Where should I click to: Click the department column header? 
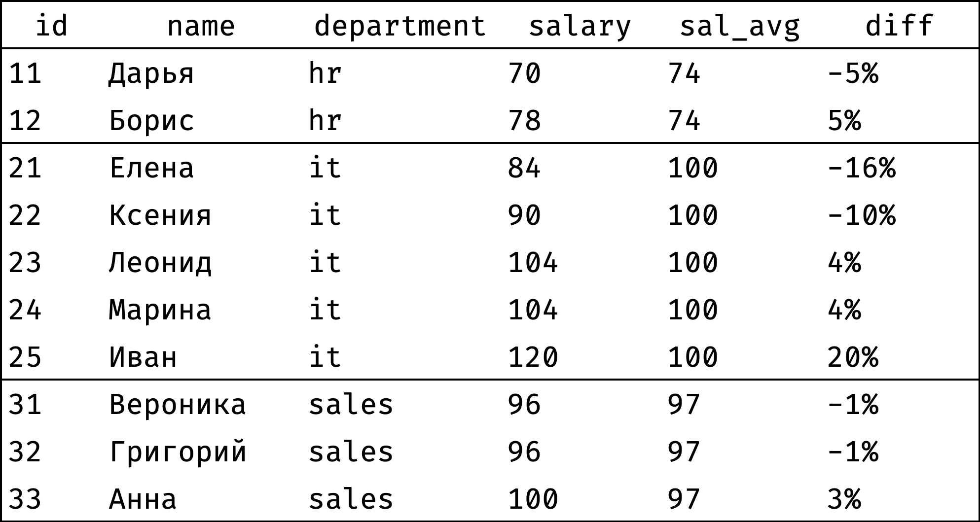(x=400, y=26)
